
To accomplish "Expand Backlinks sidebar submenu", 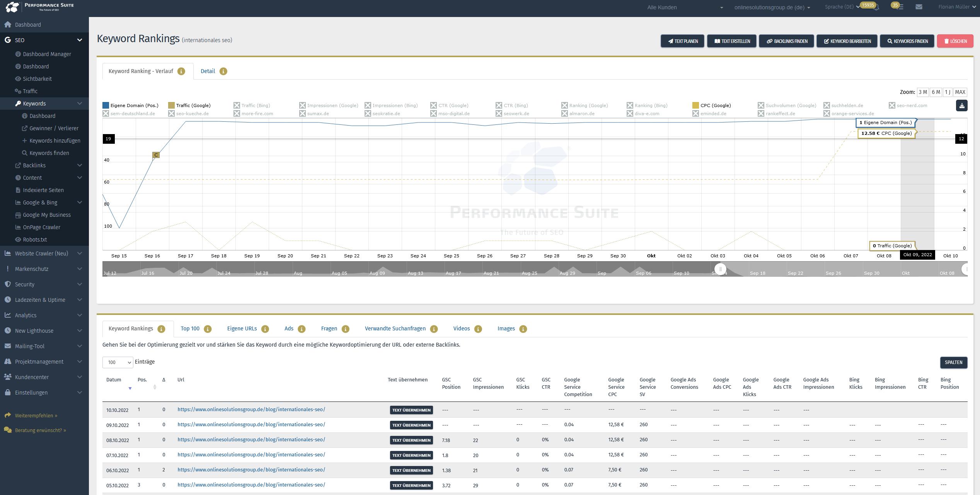I will (80, 165).
